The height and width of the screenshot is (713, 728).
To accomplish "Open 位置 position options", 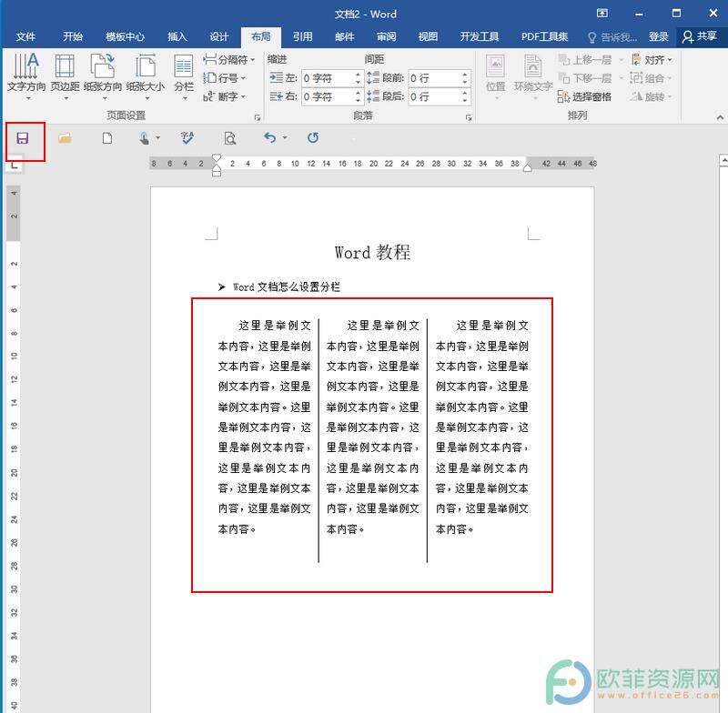I will [495, 76].
